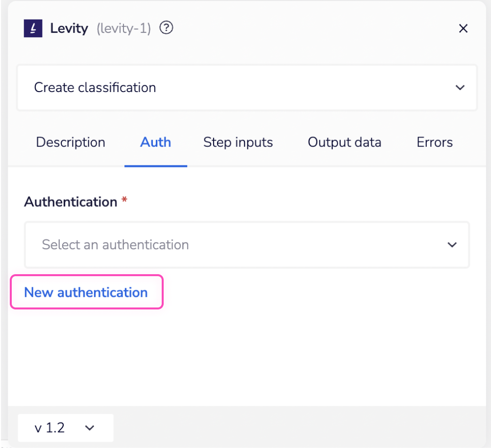The width and height of the screenshot is (491, 448).
Task: Switch to the Errors tab
Action: point(434,142)
